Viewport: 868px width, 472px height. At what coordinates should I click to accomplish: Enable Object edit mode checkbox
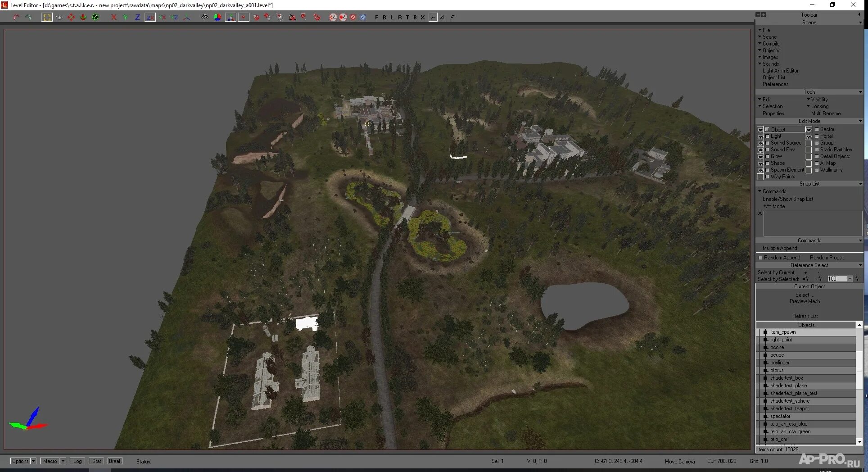click(x=768, y=129)
